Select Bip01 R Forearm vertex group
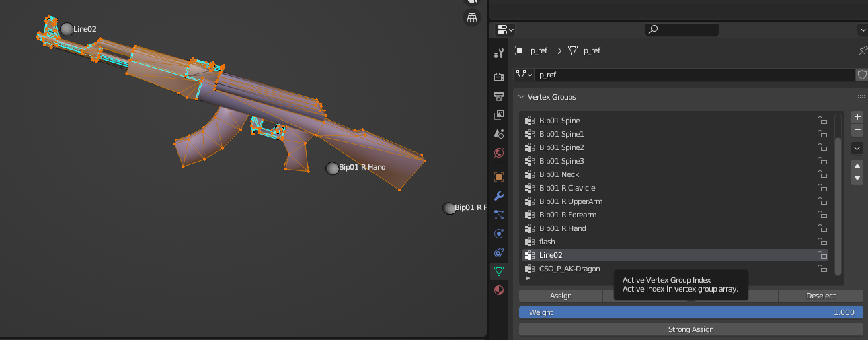The height and width of the screenshot is (340, 868). [x=567, y=215]
